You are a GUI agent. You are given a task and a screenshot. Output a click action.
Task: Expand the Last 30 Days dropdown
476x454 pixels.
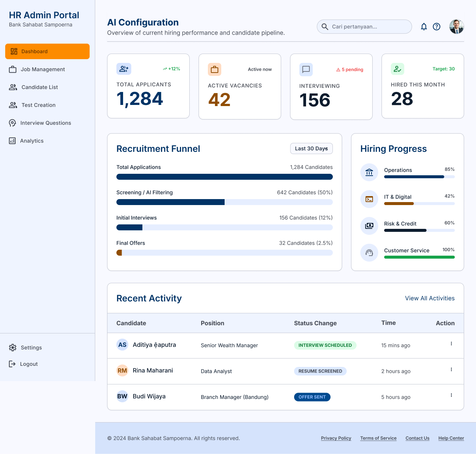pyautogui.click(x=312, y=148)
